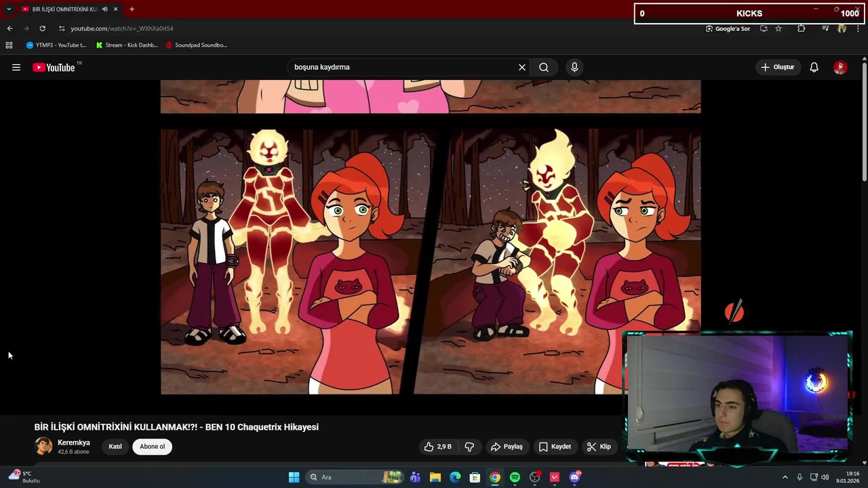Subscribe using the Abone ol button
Image resolution: width=868 pixels, height=488 pixels.
click(152, 447)
